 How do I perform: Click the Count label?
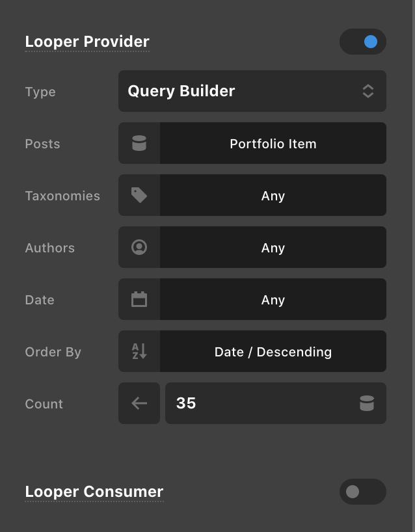click(x=44, y=404)
